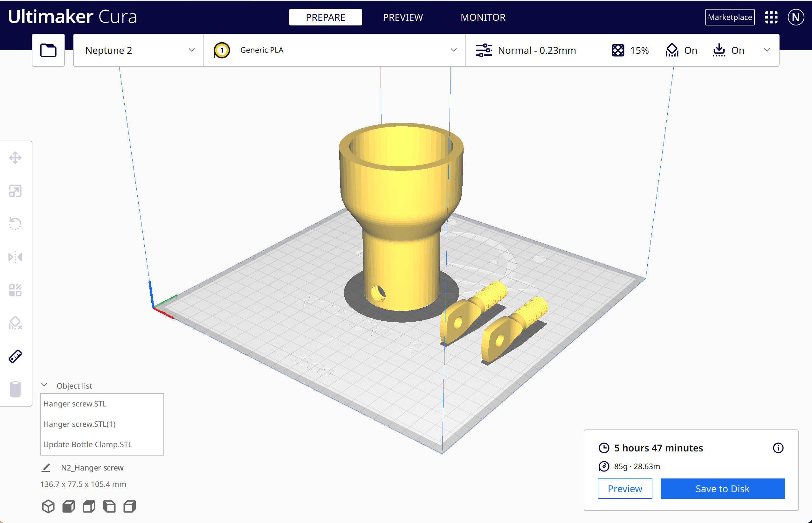The width and height of the screenshot is (812, 523).
Task: Switch to the PREPARE stage tab
Action: tap(325, 17)
